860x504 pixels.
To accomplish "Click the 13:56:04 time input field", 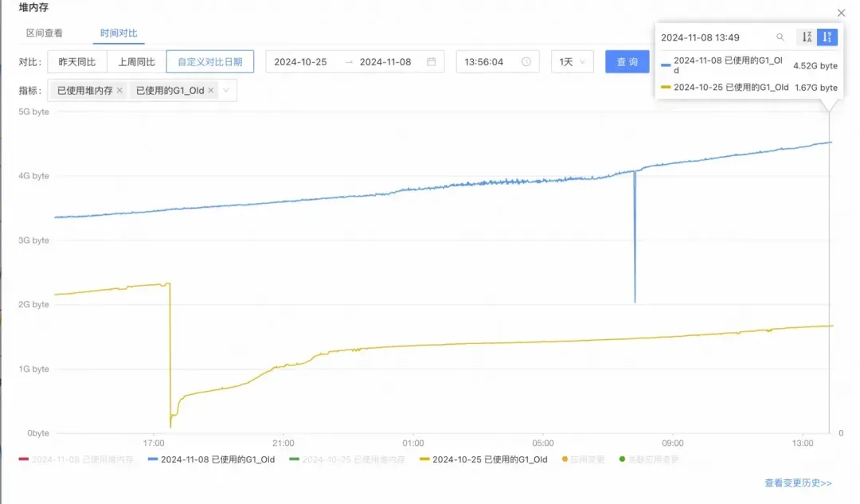I will (487, 62).
